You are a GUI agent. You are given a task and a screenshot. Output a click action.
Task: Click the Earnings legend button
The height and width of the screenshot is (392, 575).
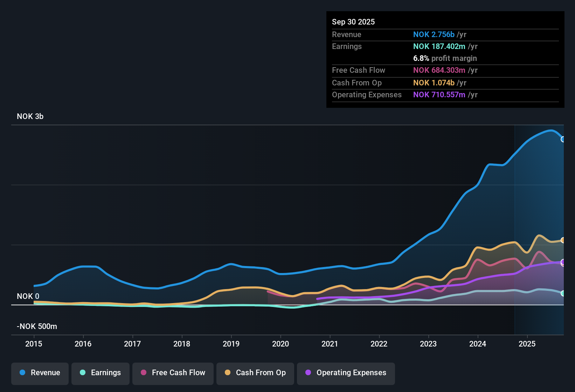pos(100,373)
